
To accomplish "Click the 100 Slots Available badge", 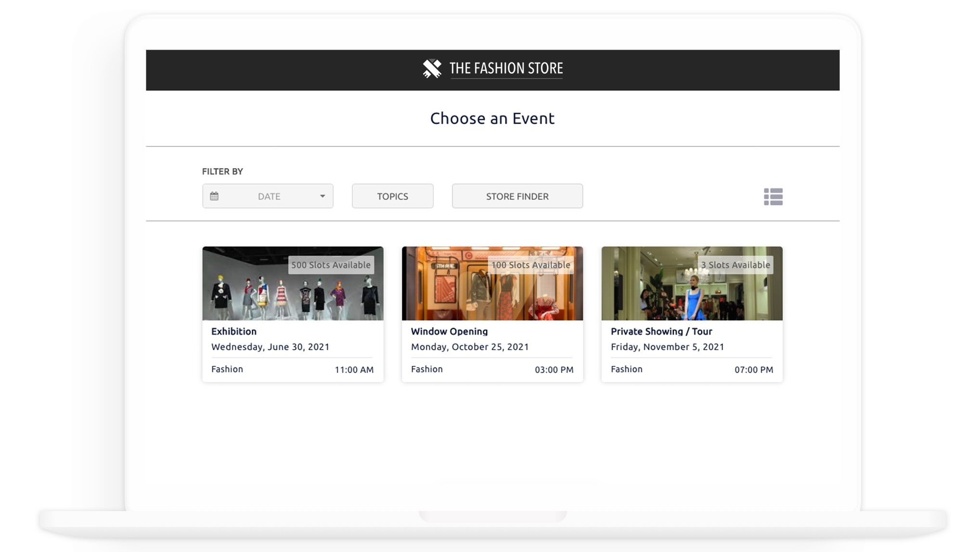I will click(x=530, y=265).
